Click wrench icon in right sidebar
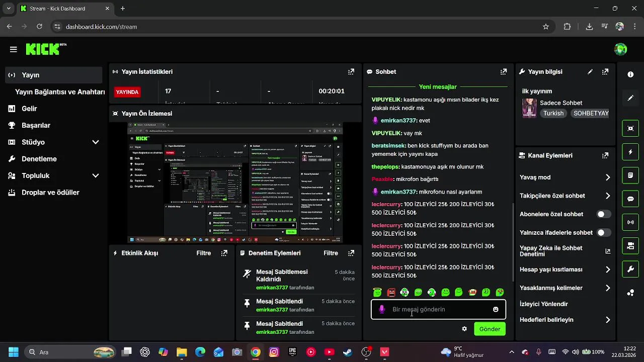Screen dimensions: 644x362 (x=630, y=269)
